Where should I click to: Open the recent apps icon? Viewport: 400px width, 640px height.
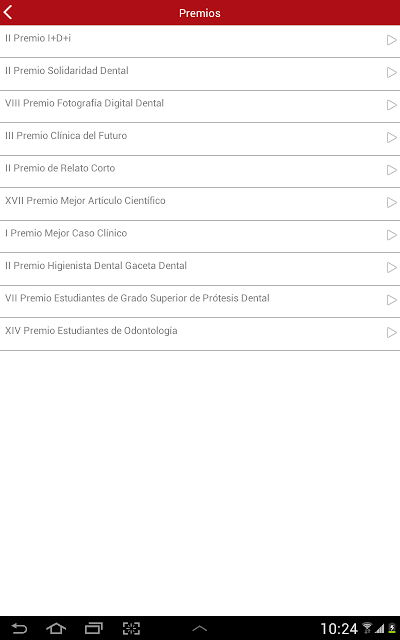pos(94,629)
